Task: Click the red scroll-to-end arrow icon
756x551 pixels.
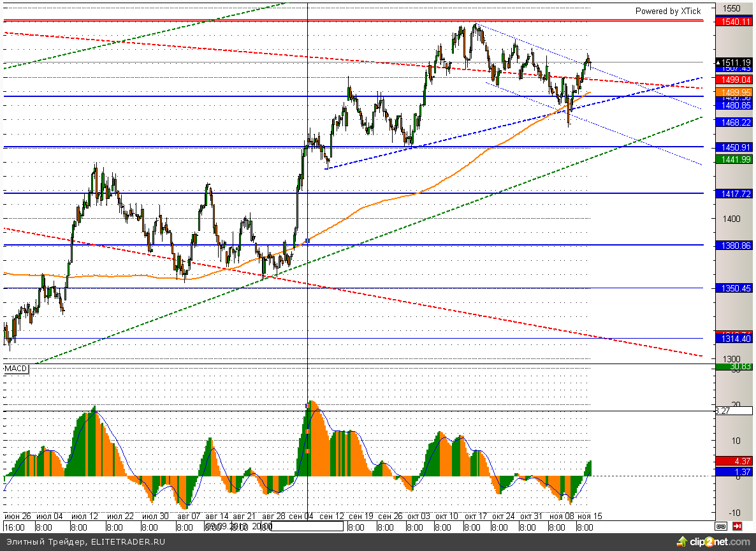Action: tap(737, 527)
